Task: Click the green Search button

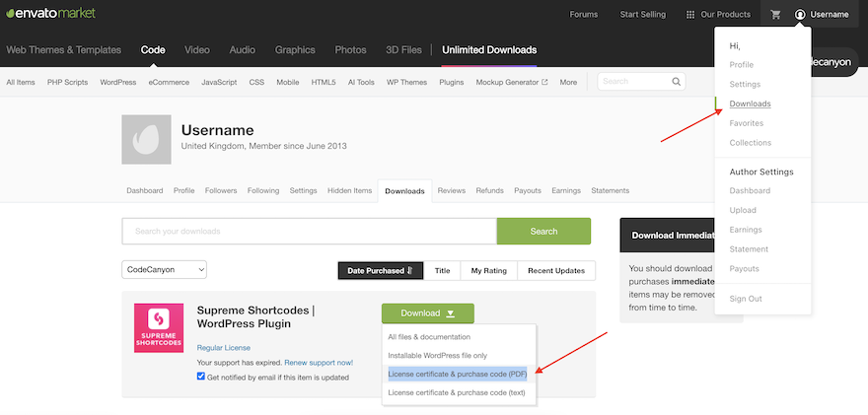Action: coord(543,232)
